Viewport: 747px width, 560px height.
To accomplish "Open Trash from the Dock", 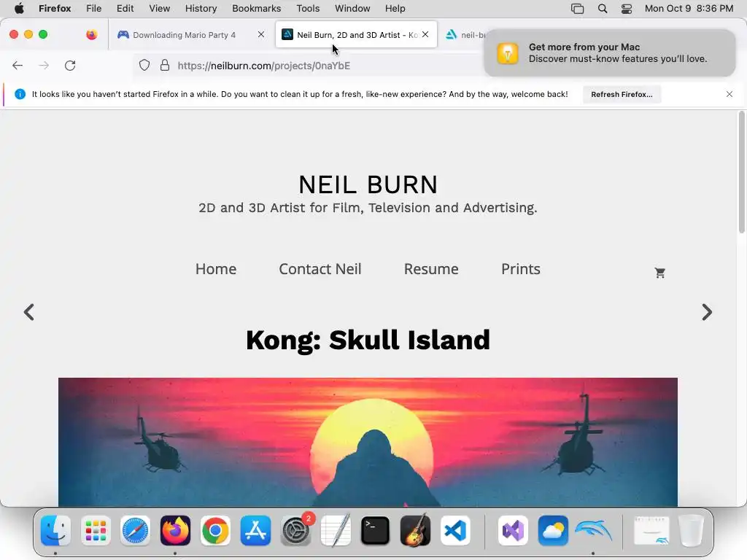I will pos(692,531).
